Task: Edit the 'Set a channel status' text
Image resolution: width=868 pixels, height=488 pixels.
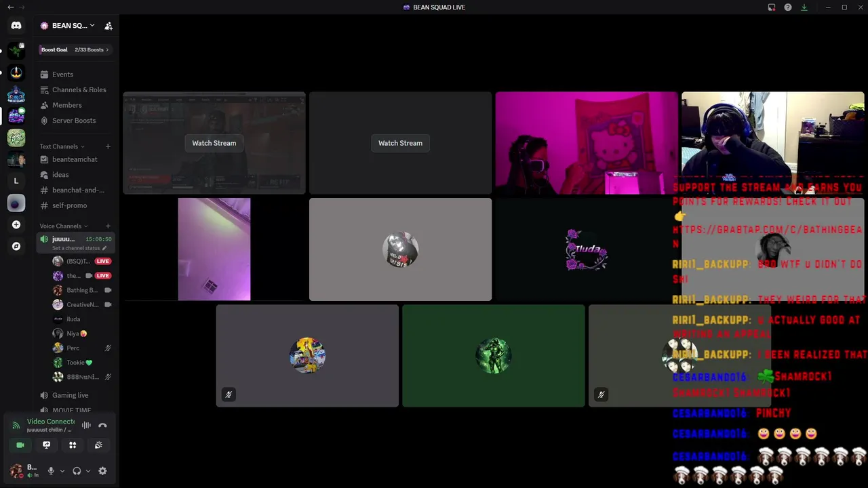Action: (79, 248)
